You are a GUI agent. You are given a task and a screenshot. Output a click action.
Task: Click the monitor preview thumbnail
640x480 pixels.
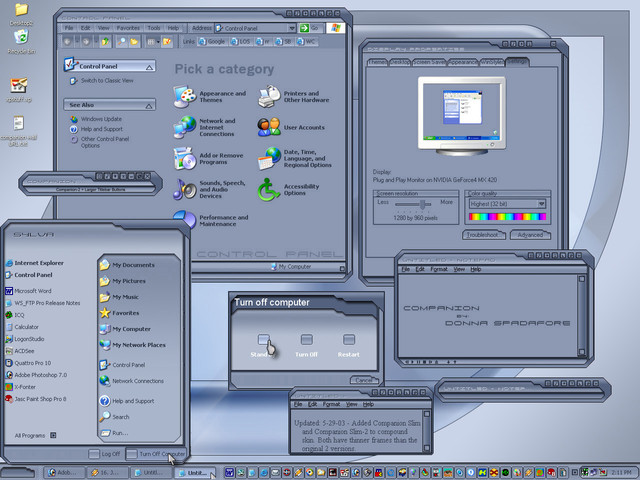462,114
